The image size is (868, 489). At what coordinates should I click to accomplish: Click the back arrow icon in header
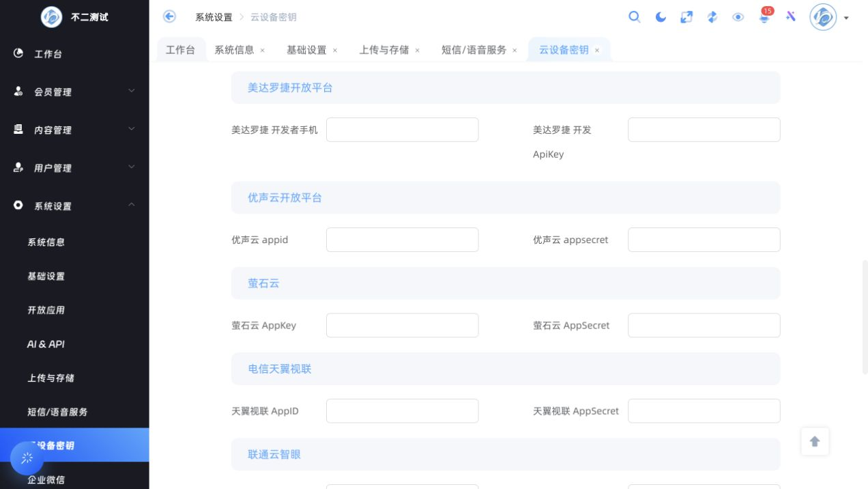[x=169, y=17]
